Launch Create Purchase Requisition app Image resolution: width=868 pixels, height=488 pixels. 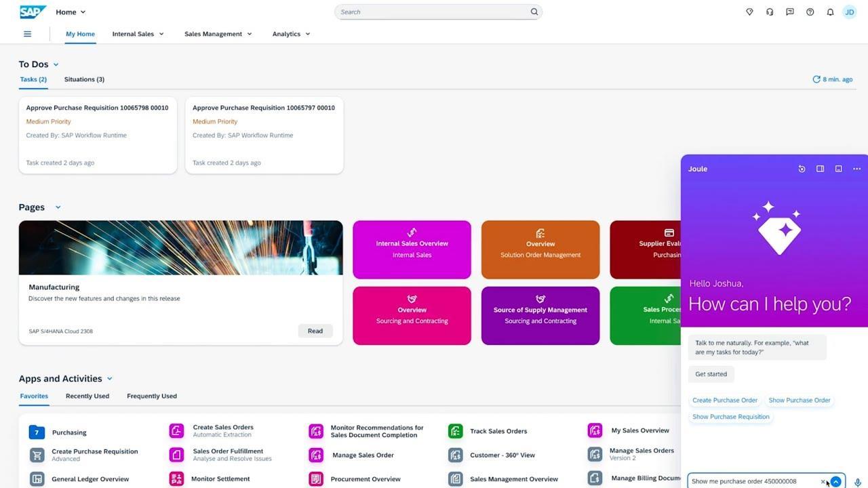83,455
